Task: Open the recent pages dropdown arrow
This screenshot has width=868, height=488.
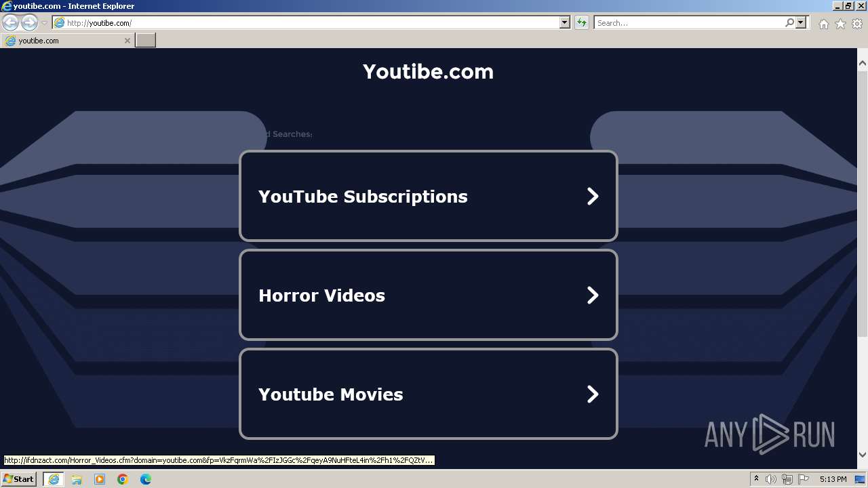Action: tap(44, 23)
